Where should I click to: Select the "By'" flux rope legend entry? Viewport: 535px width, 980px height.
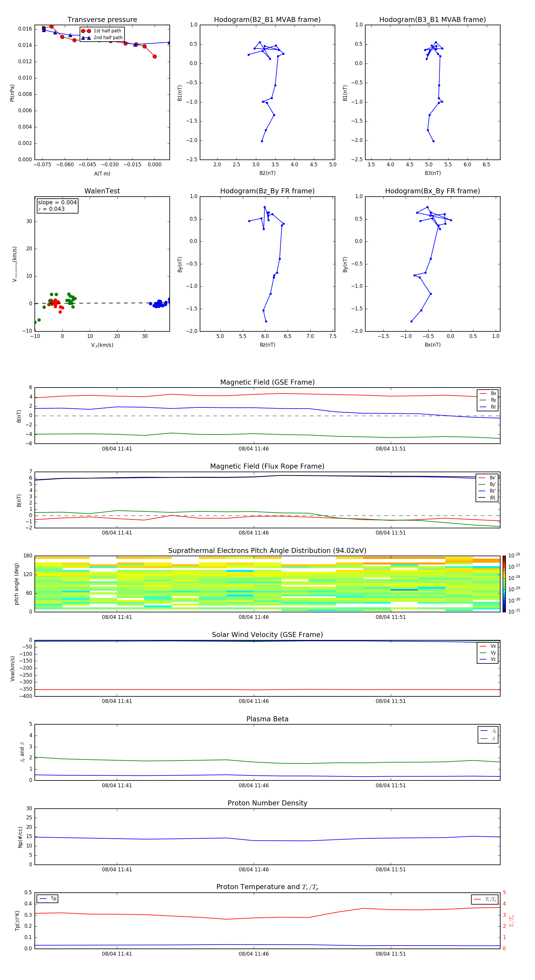(x=487, y=484)
